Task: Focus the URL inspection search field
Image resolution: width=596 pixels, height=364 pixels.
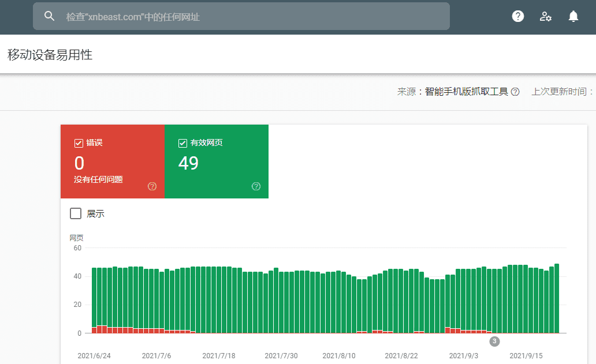Action: click(241, 16)
